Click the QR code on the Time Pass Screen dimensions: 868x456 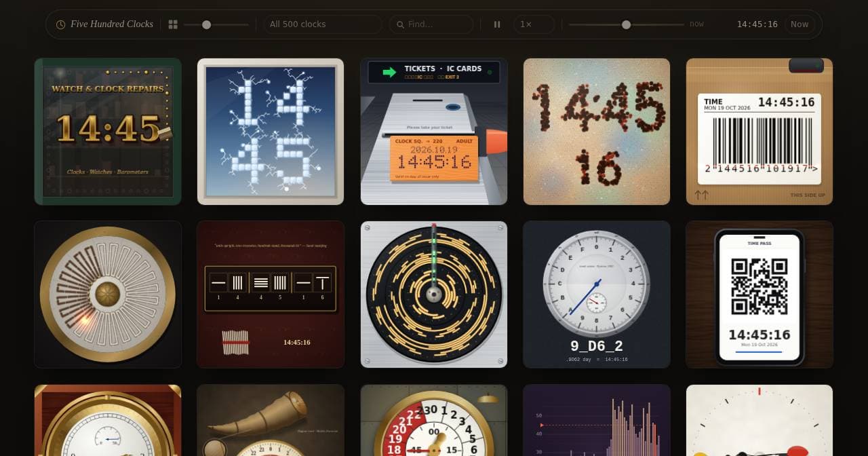759,287
